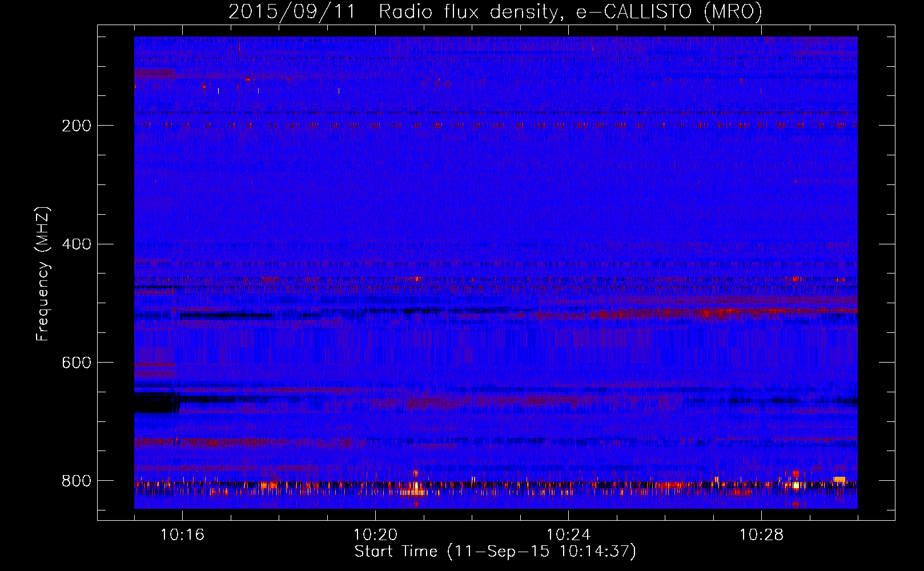The height and width of the screenshot is (571, 924).
Task: Click the 400 frequency tick label
Action: [x=77, y=244]
